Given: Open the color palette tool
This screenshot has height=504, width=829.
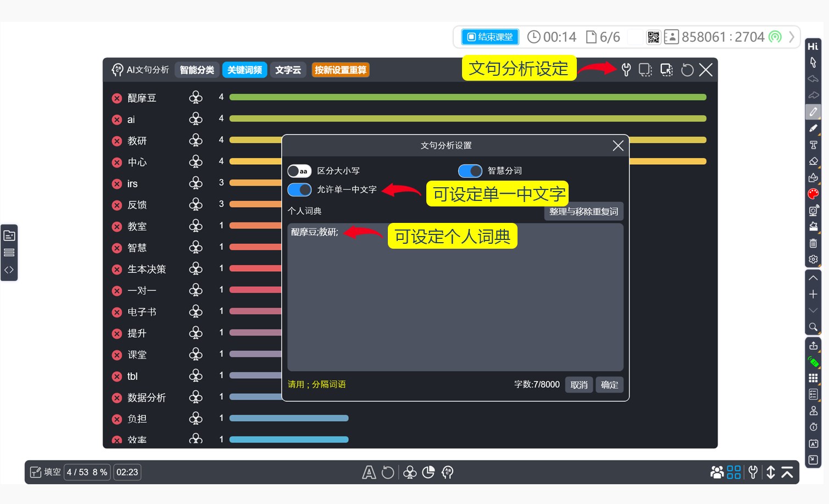Looking at the screenshot, I should pyautogui.click(x=813, y=194).
